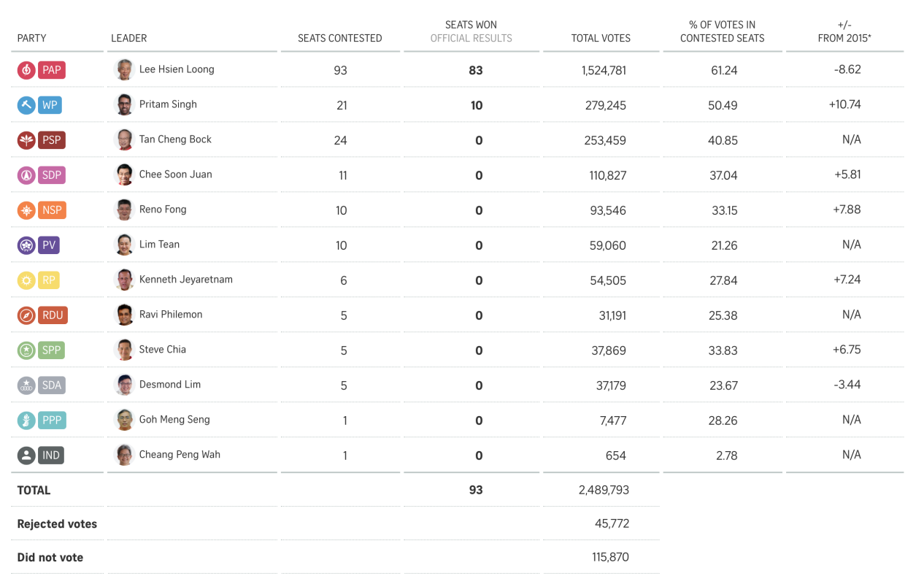Click the PSP palm logo icon
Image resolution: width=924 pixels, height=576 pixels.
tap(26, 140)
